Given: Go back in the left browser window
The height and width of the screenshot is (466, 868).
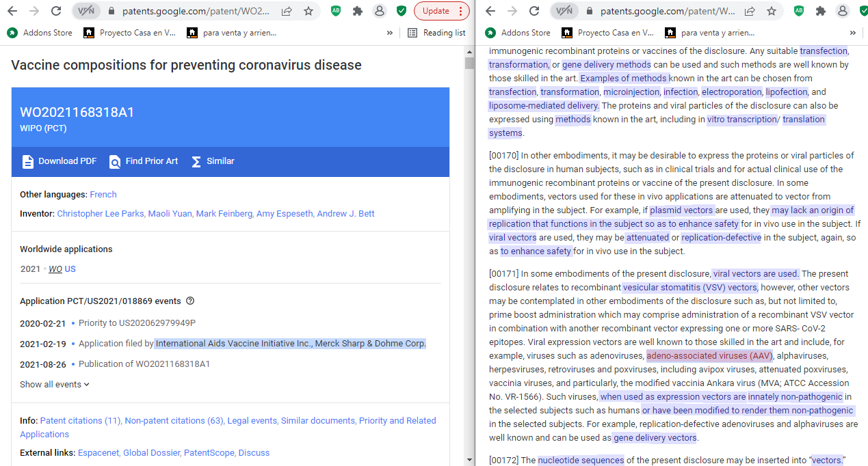Looking at the screenshot, I should coord(13,11).
